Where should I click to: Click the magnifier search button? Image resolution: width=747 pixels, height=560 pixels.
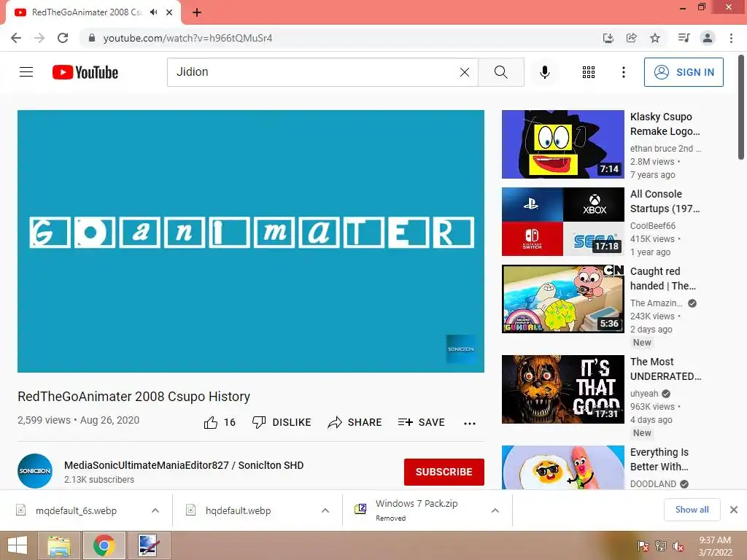[x=500, y=72]
